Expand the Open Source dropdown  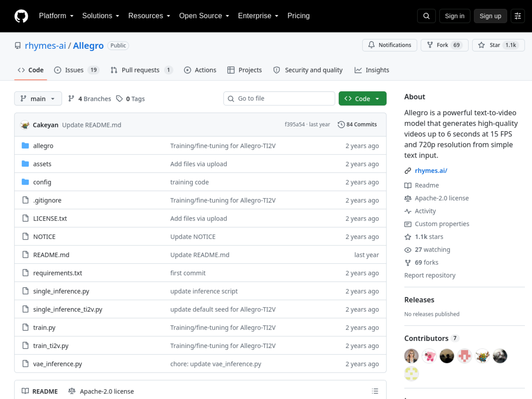click(204, 16)
